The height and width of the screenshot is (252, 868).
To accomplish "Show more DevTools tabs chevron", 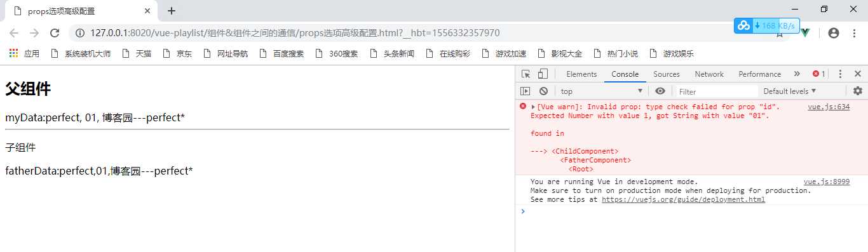I will (x=797, y=74).
